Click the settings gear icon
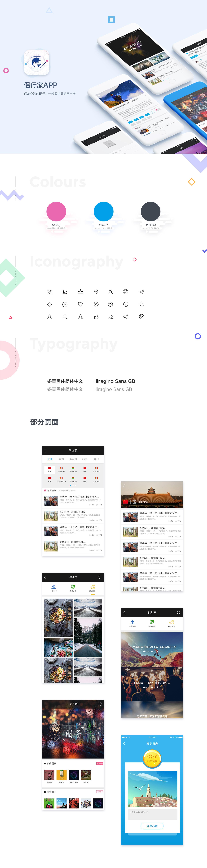The image size is (207, 868). coord(96,304)
